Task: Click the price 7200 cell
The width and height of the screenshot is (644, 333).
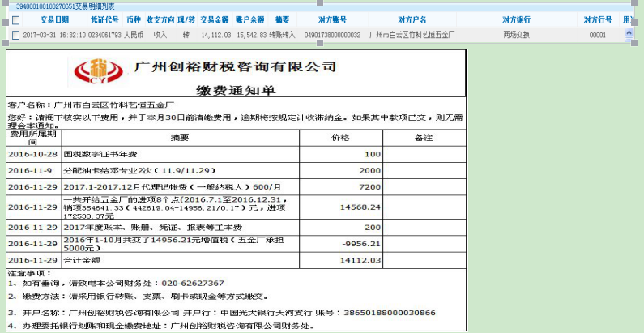Action: click(370, 187)
